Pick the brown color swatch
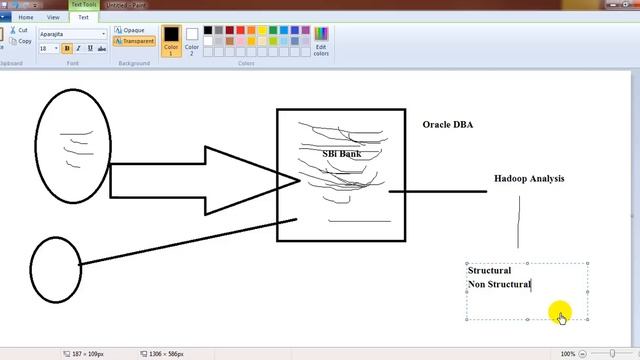640x360 pixels. coord(230,41)
